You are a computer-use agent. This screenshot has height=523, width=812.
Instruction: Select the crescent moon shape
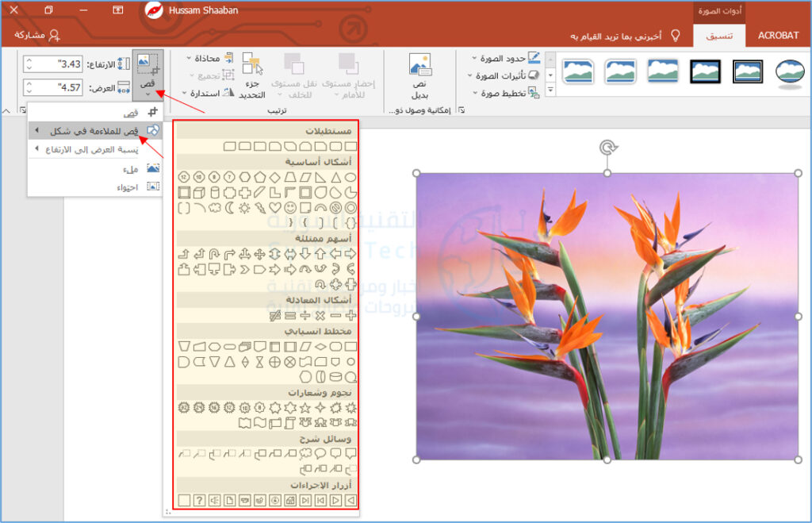tap(229, 208)
